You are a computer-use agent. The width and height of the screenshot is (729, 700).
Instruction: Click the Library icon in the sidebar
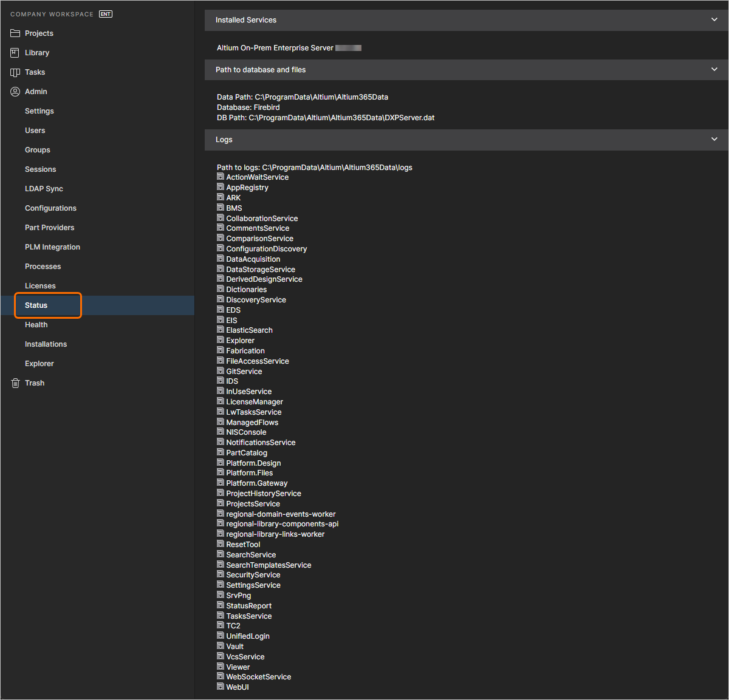pos(15,52)
